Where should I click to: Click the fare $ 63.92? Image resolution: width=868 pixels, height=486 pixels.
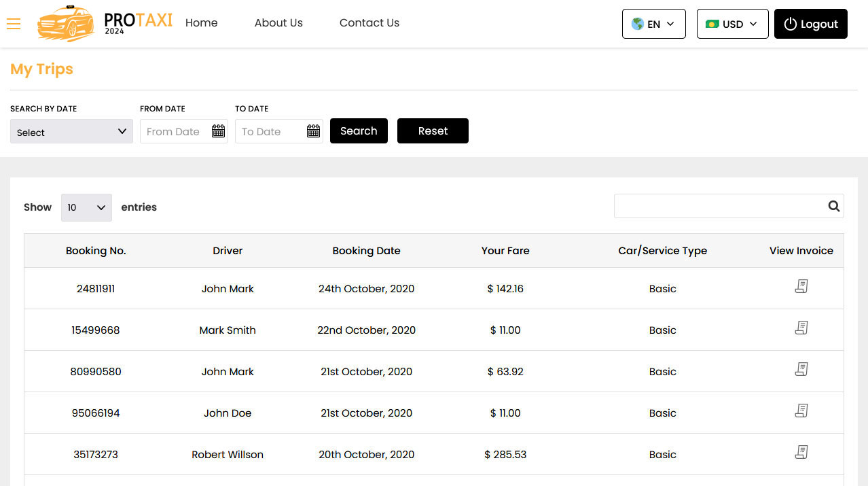[505, 372]
